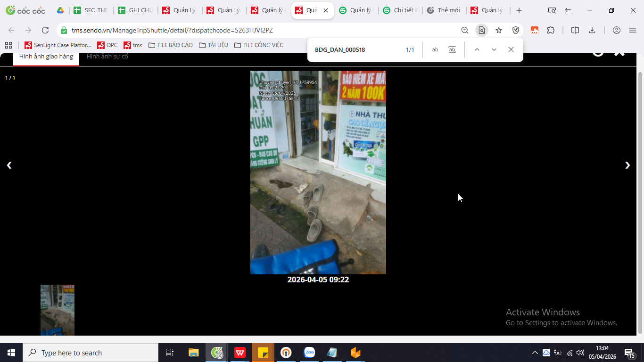Open the Thẻ mới browser tab
Image resolution: width=644 pixels, height=362 pixels.
(x=444, y=10)
